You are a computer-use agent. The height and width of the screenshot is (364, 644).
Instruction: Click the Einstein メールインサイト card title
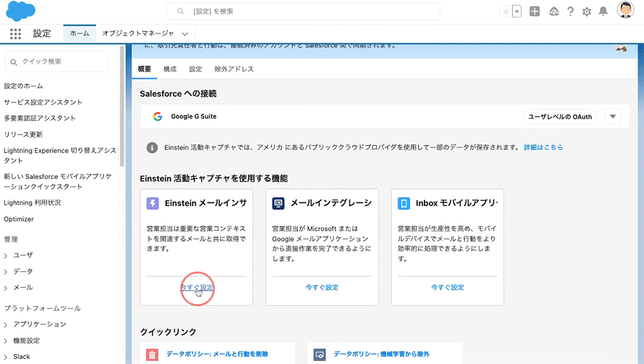click(x=206, y=203)
